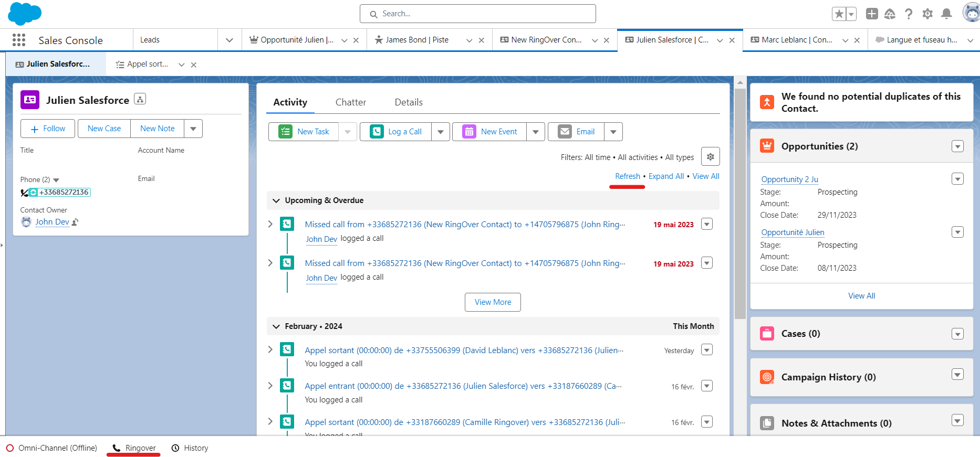This screenshot has width=980, height=457.
Task: Open the user profile avatar
Action: coord(972,13)
